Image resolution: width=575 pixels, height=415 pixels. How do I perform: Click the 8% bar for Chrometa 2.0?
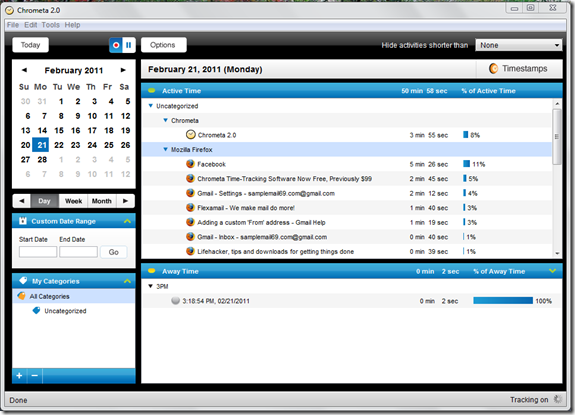coord(466,135)
